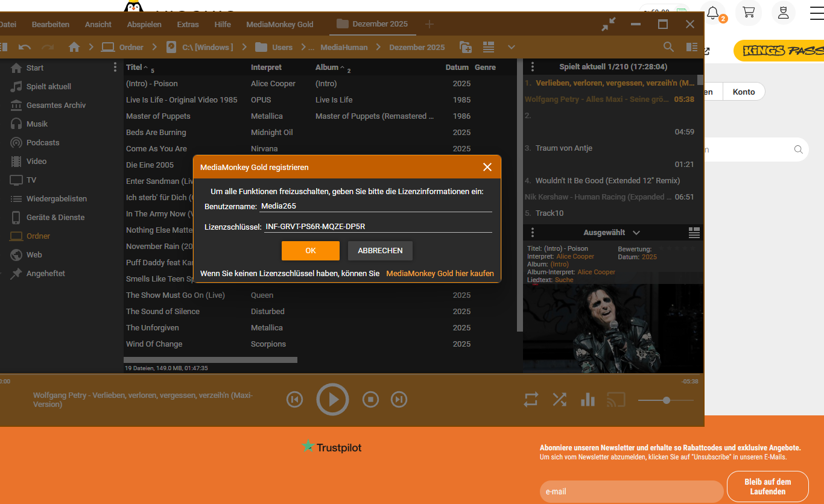Open search with the magnifier icon

668,47
